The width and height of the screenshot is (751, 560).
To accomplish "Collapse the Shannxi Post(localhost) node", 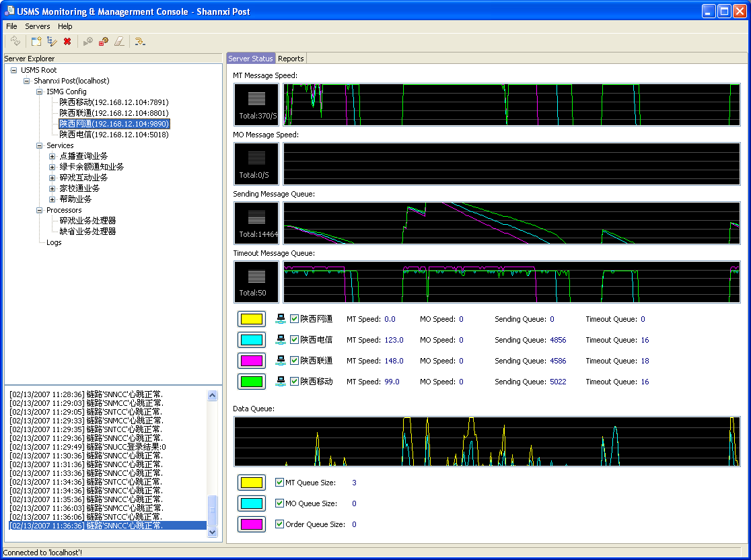I will point(27,81).
